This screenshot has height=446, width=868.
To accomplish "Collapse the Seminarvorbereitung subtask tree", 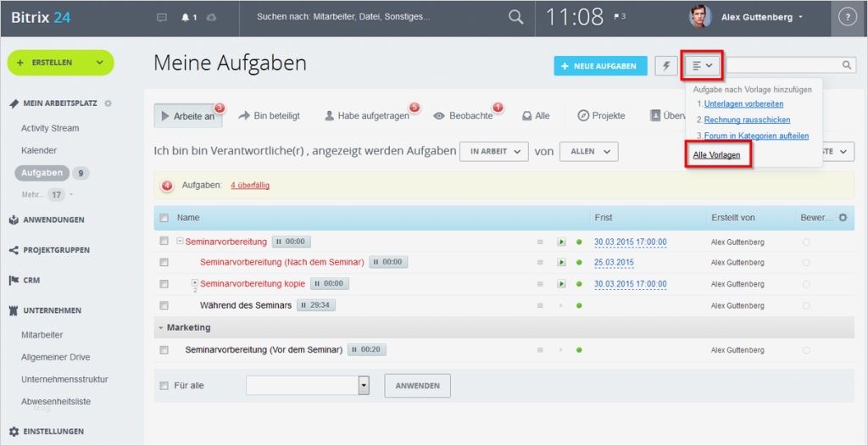I will (180, 241).
